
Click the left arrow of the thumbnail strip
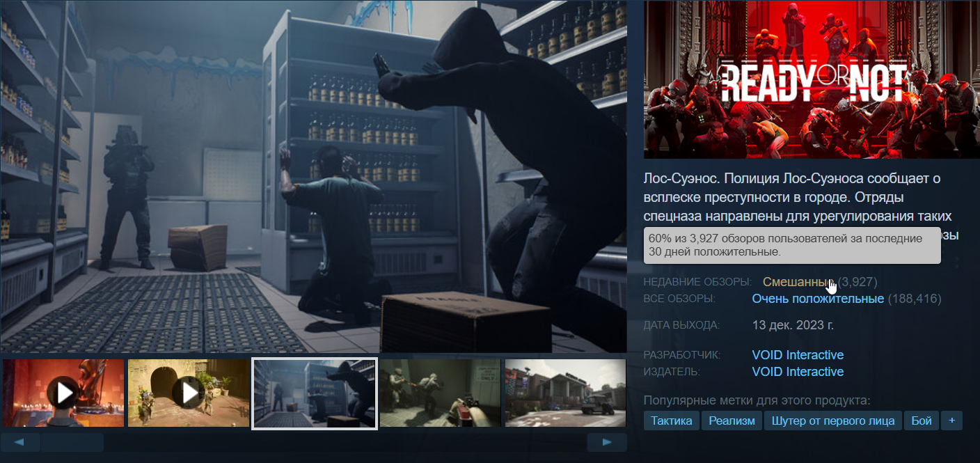20,442
